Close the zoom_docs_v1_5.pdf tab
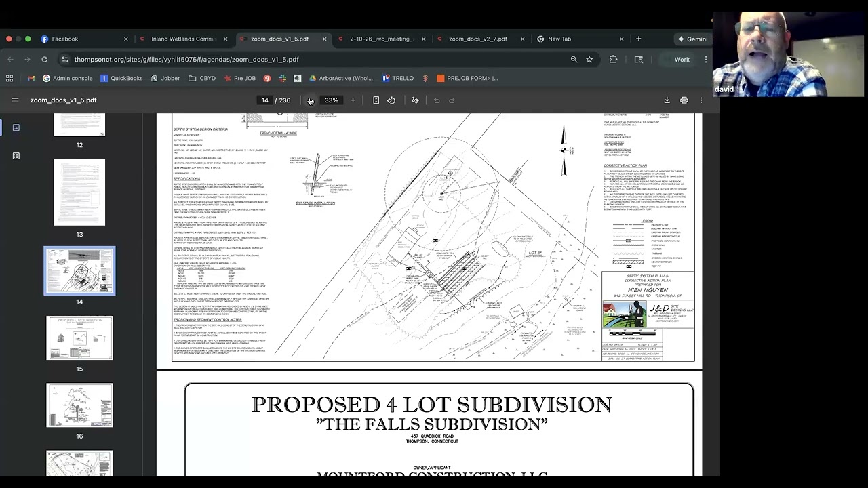Viewport: 868px width, 488px height. (324, 39)
